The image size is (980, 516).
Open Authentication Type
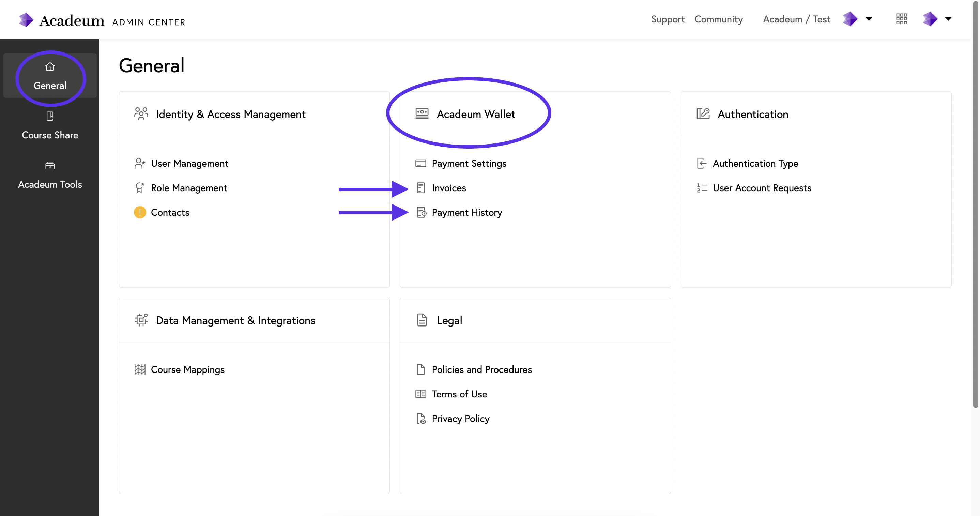pyautogui.click(x=755, y=163)
